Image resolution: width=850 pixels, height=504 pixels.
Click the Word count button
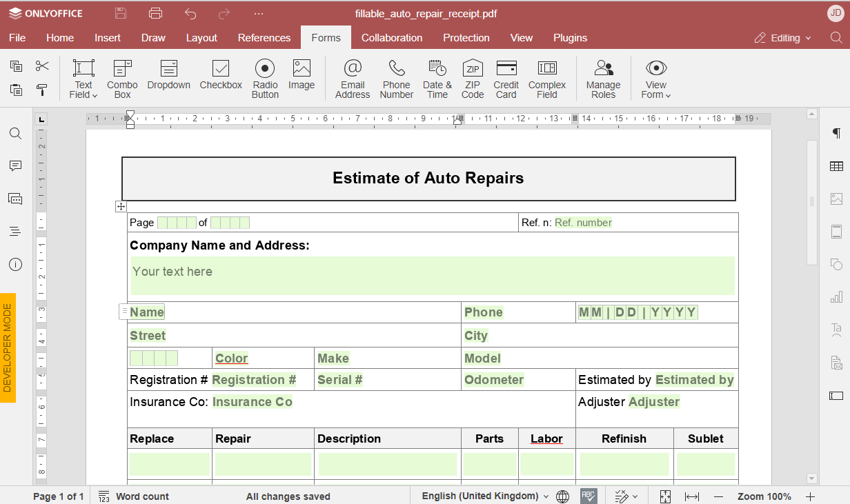[134, 496]
